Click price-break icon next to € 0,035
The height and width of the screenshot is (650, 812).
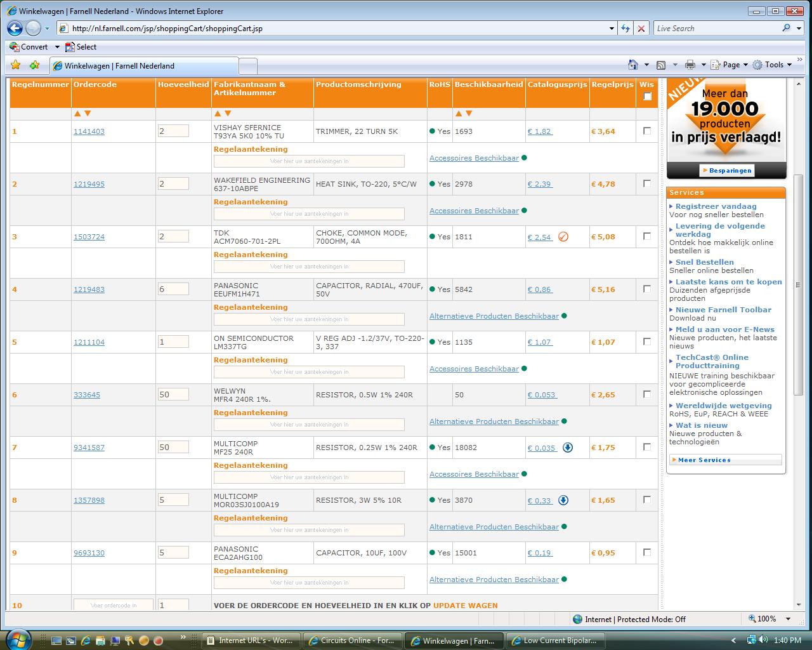568,448
